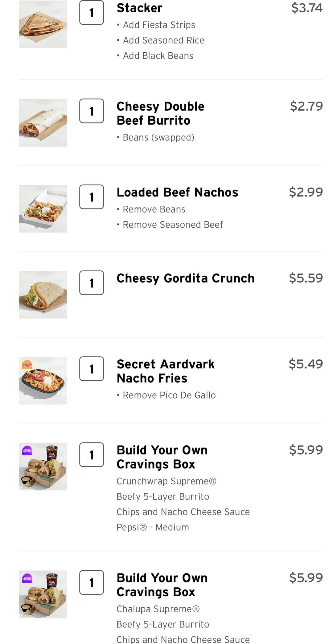The image size is (333, 644).
Task: Tap thumbnail of Chalupa Supreme Cravings Box
Action: (x=43, y=594)
